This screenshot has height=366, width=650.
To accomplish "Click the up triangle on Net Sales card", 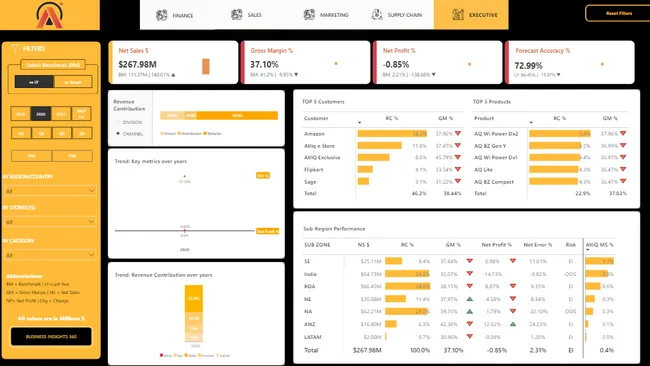I will coord(173,75).
